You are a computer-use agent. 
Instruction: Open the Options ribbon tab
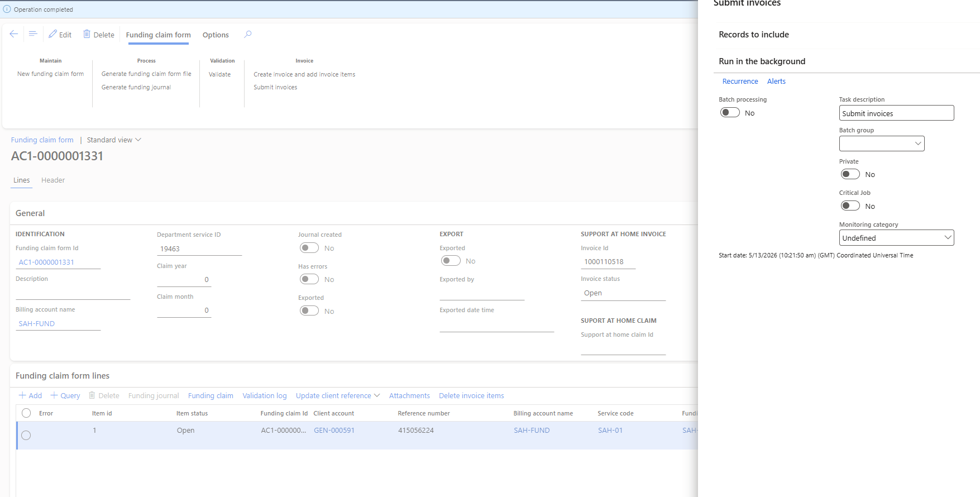pyautogui.click(x=216, y=35)
